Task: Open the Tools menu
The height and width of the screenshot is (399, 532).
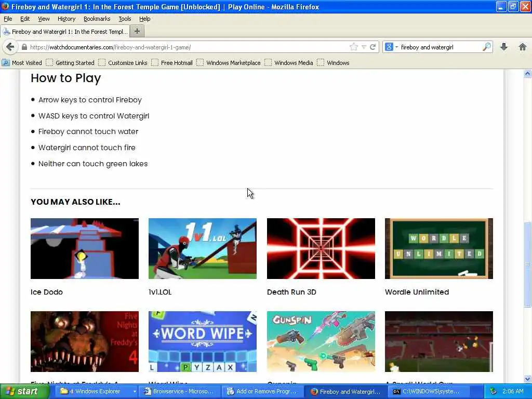Action: tap(125, 19)
